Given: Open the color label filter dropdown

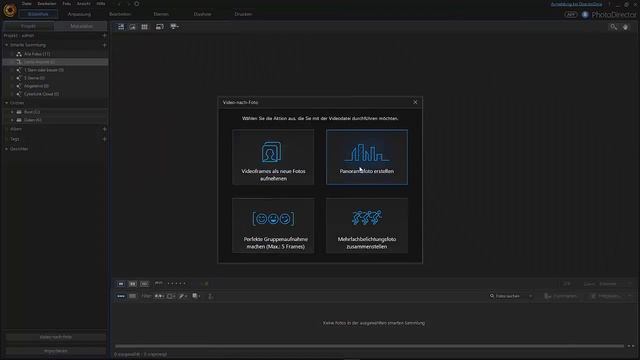Looking at the screenshot, I should 171,296.
